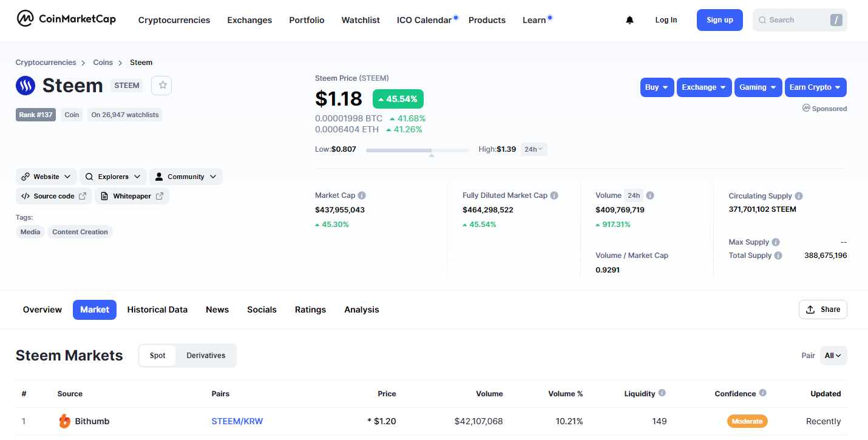Select the Market tab
This screenshot has height=440, width=868.
click(x=95, y=310)
